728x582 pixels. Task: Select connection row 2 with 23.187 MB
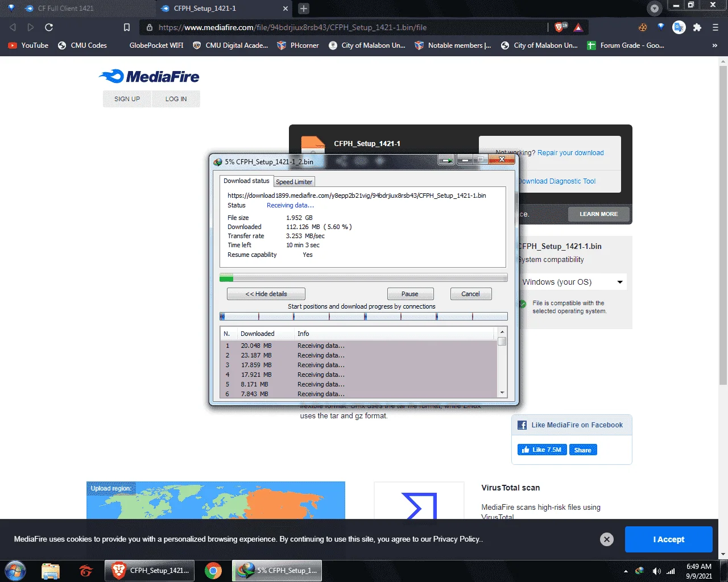[x=359, y=355]
